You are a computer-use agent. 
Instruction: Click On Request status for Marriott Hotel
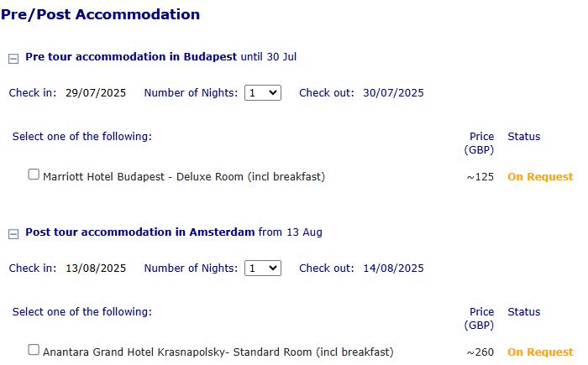click(x=540, y=177)
